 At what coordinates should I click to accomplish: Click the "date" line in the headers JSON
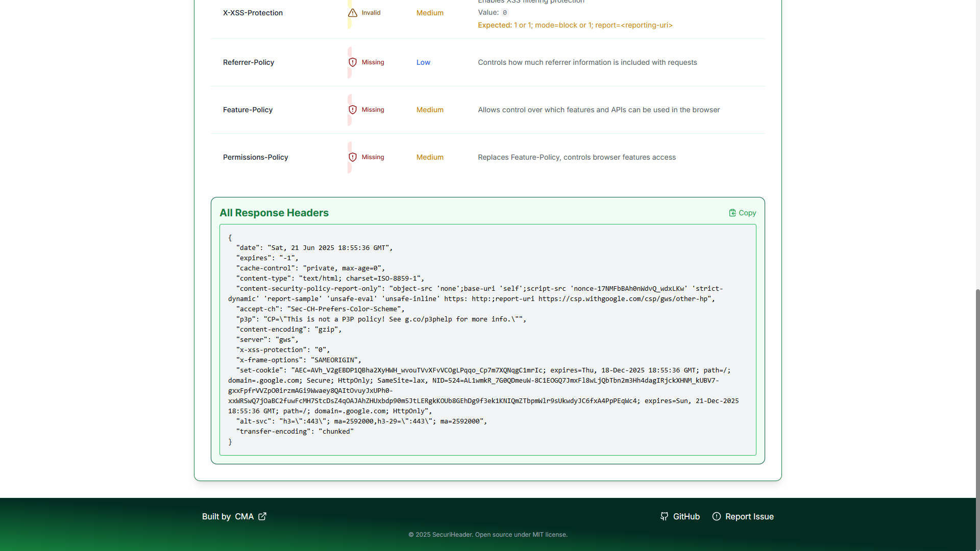pos(314,248)
